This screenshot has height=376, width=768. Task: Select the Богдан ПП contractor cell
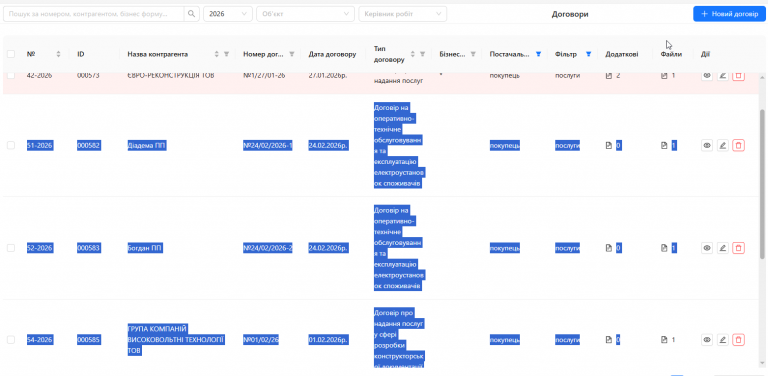point(145,248)
